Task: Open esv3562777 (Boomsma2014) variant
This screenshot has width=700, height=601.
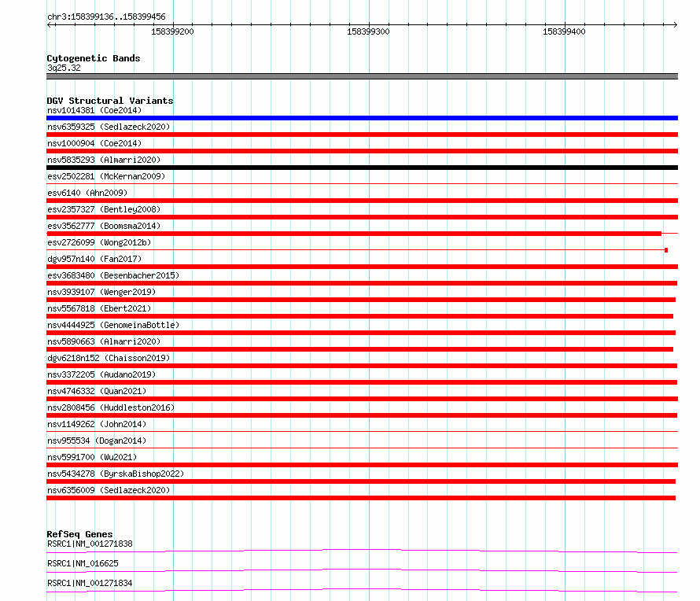Action: pyautogui.click(x=104, y=226)
